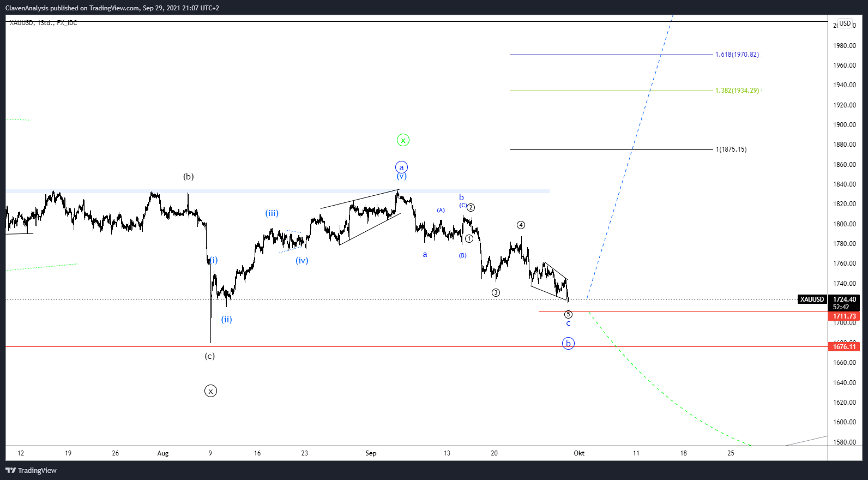
Task: Select the blue circled a wave label
Action: (401, 167)
